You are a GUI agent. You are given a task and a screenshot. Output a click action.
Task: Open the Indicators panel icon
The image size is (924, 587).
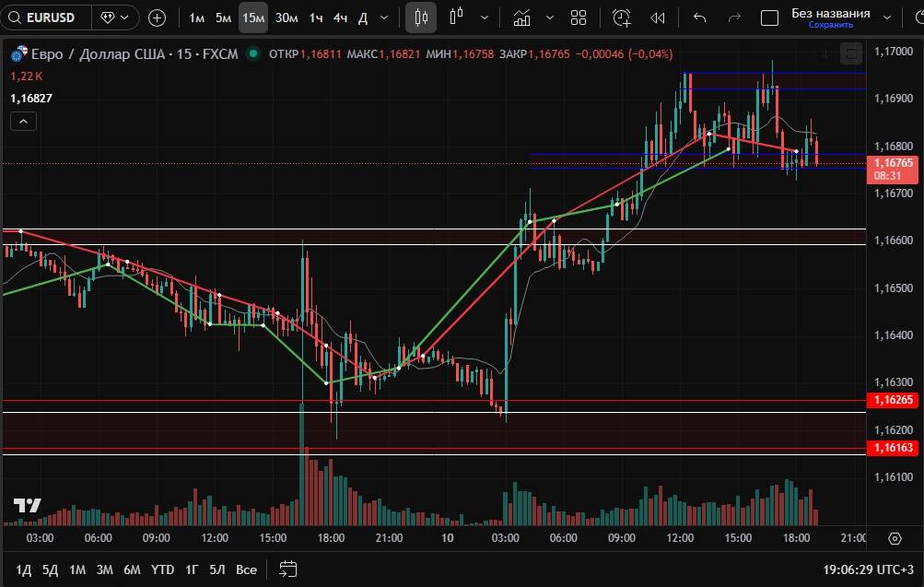click(x=522, y=18)
